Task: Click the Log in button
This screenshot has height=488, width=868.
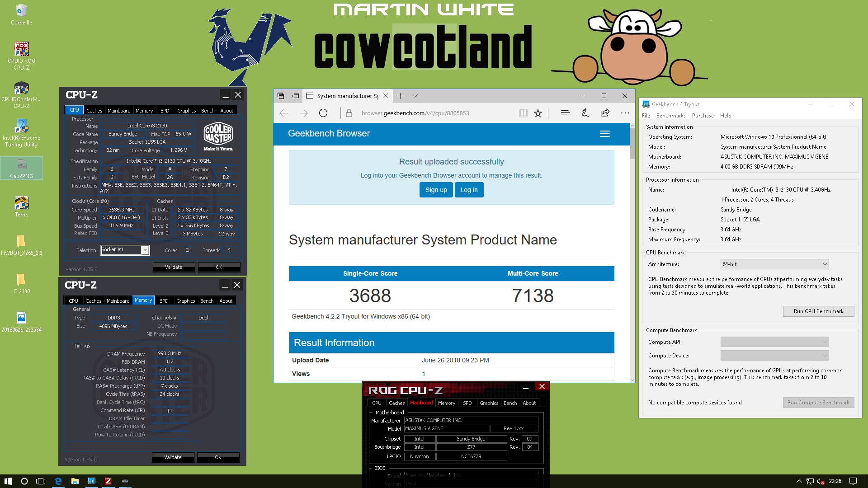Action: click(x=469, y=190)
